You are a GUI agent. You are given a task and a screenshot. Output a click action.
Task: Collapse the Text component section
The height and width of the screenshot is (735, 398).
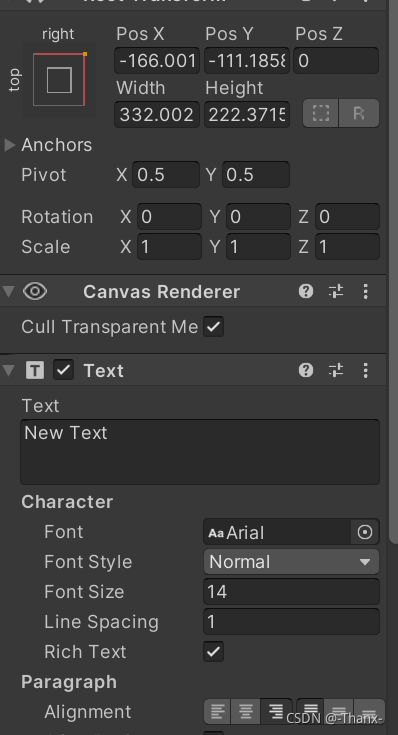(x=8, y=370)
